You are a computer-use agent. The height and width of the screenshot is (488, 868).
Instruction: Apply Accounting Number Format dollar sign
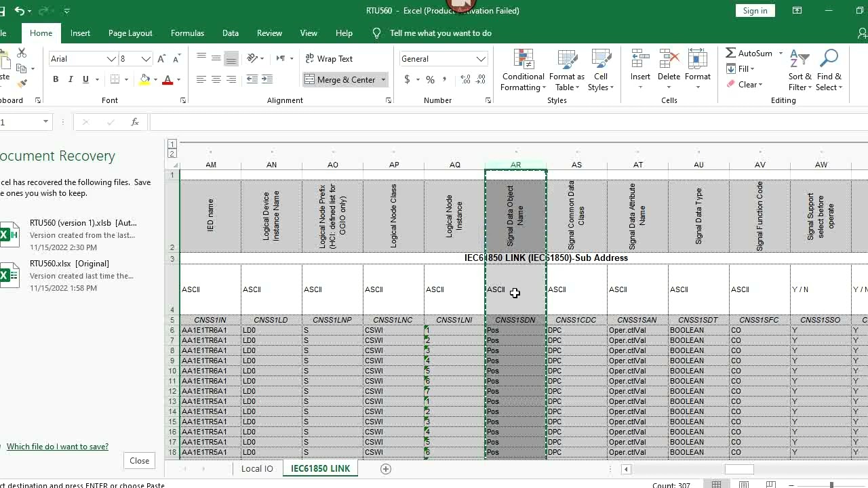pyautogui.click(x=407, y=79)
